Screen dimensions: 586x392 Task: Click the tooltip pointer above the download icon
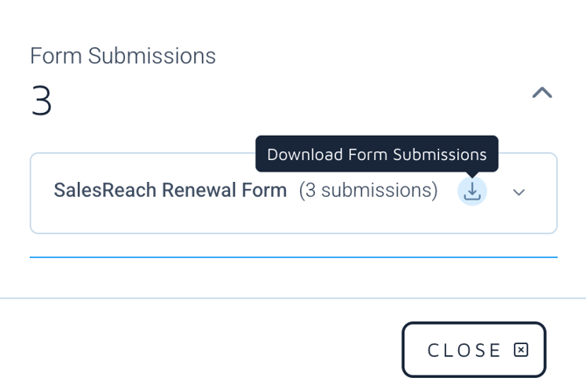click(x=472, y=174)
